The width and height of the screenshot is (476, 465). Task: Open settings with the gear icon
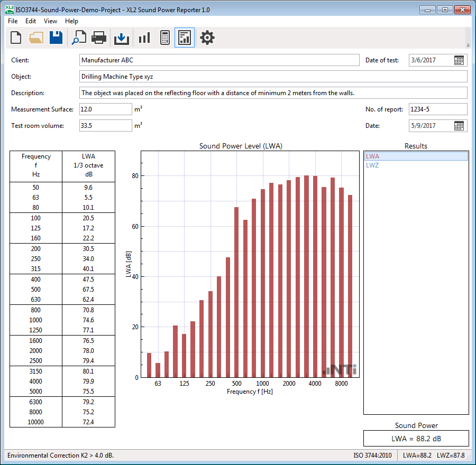207,38
